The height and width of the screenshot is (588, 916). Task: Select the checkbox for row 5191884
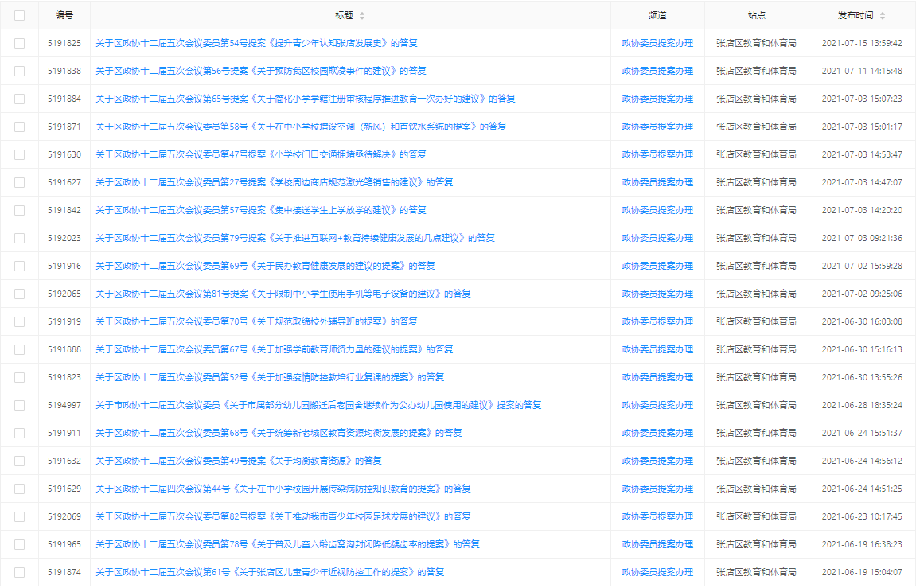19,99
